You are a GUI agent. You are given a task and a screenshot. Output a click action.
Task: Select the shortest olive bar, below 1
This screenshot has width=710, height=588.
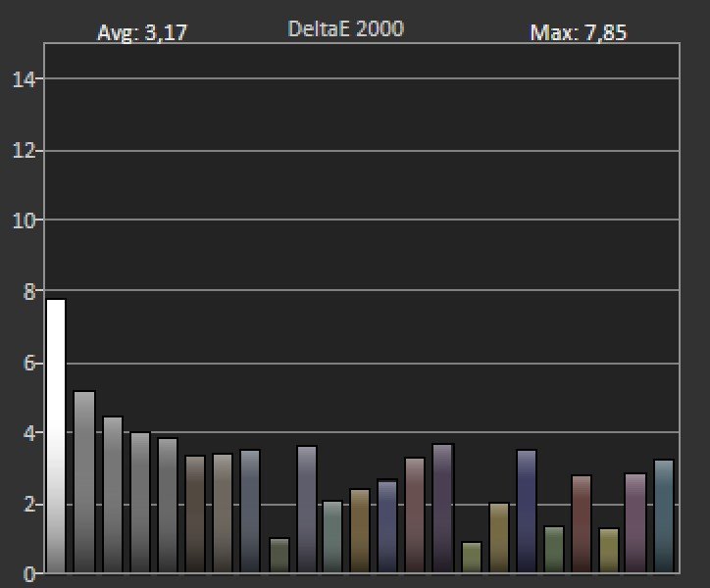tap(472, 557)
